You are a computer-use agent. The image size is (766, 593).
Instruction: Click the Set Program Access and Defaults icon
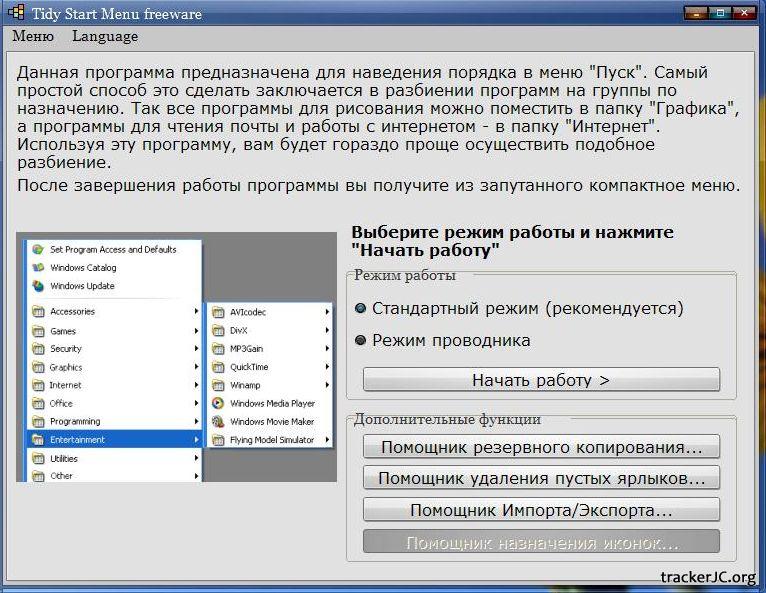coord(38,249)
